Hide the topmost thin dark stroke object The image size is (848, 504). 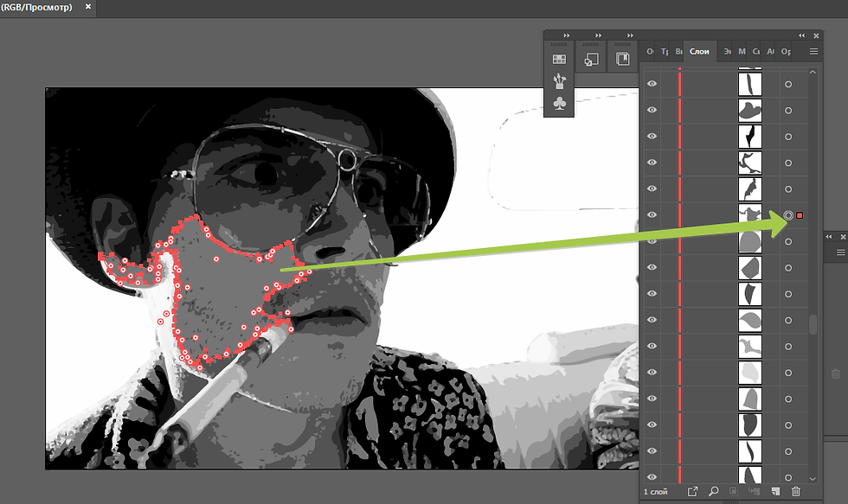click(x=652, y=83)
